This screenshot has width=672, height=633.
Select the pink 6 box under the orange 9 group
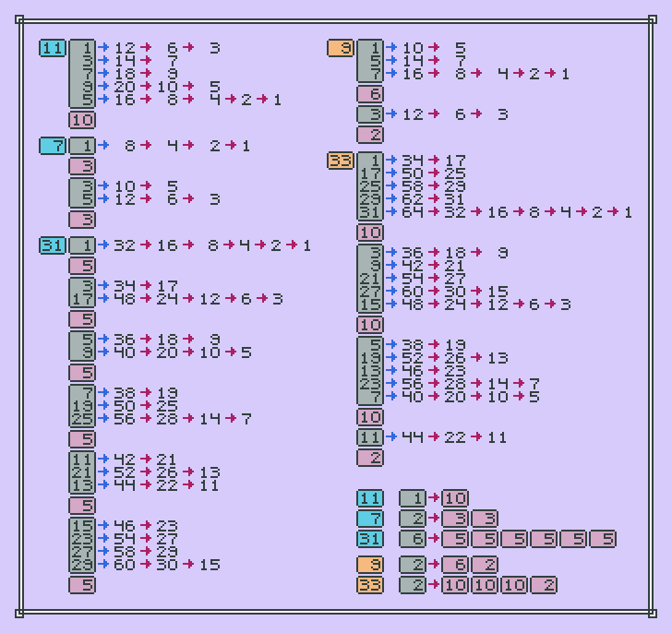[x=370, y=94]
